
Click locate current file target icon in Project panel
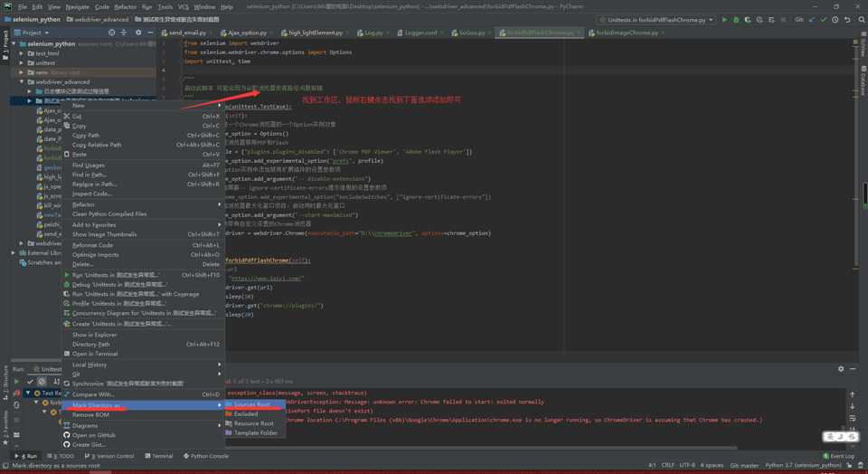point(112,33)
